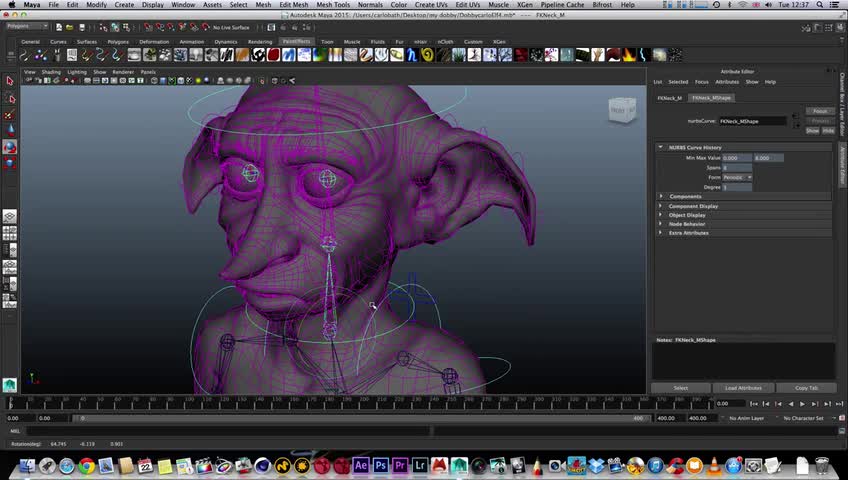The height and width of the screenshot is (480, 848).
Task: Select the red blob paint brush icon
Action: tap(274, 55)
